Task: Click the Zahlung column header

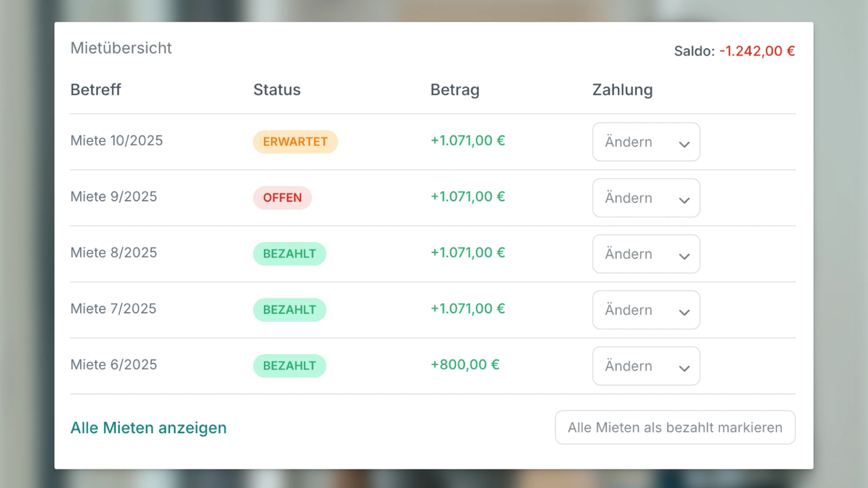Action: click(x=622, y=90)
